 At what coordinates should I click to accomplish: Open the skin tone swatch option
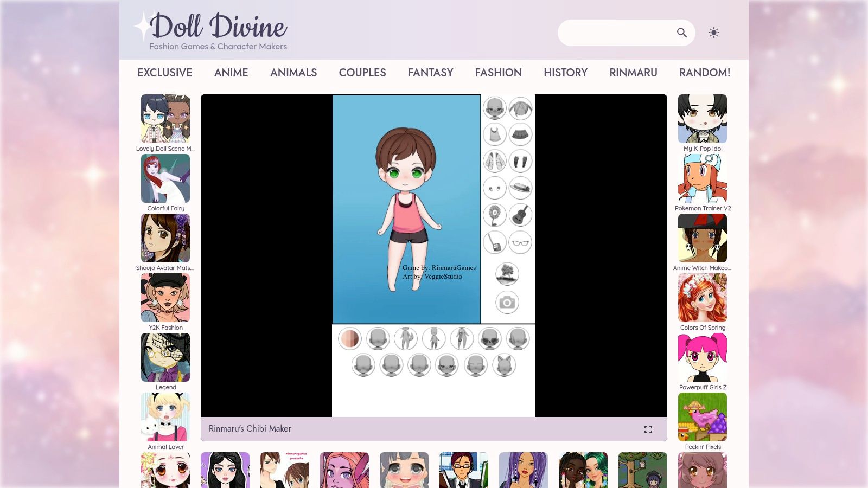tap(350, 339)
